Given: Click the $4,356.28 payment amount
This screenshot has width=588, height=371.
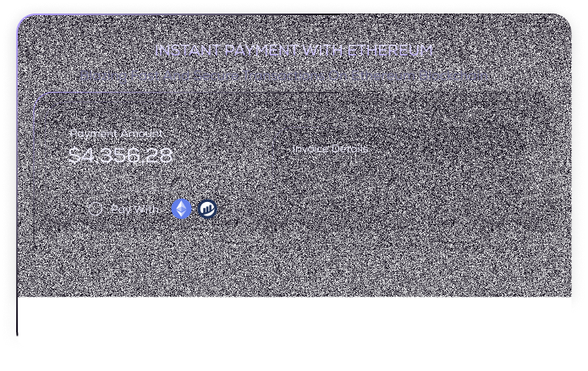Looking at the screenshot, I should point(120,155).
